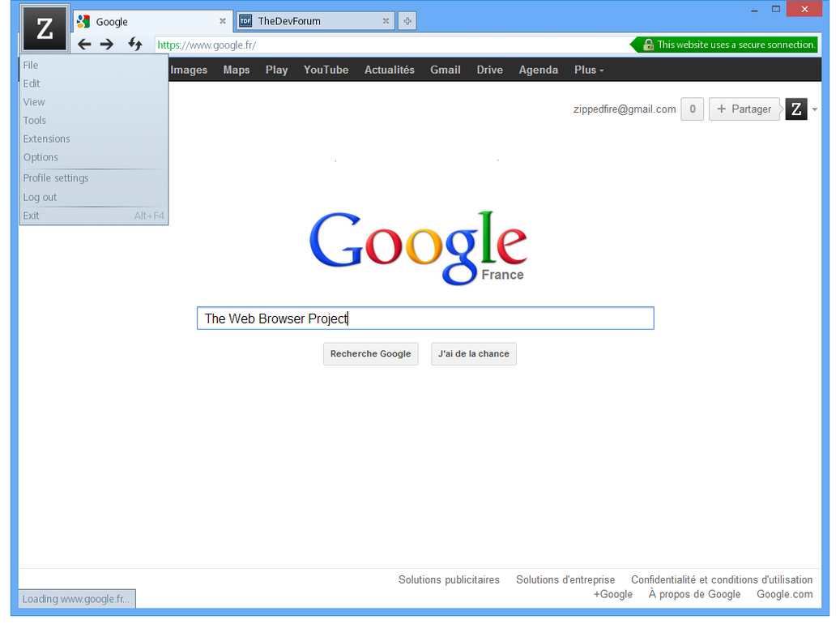This screenshot has height=624, width=840.
Task: Close the TheDevForum tab
Action: coord(386,21)
